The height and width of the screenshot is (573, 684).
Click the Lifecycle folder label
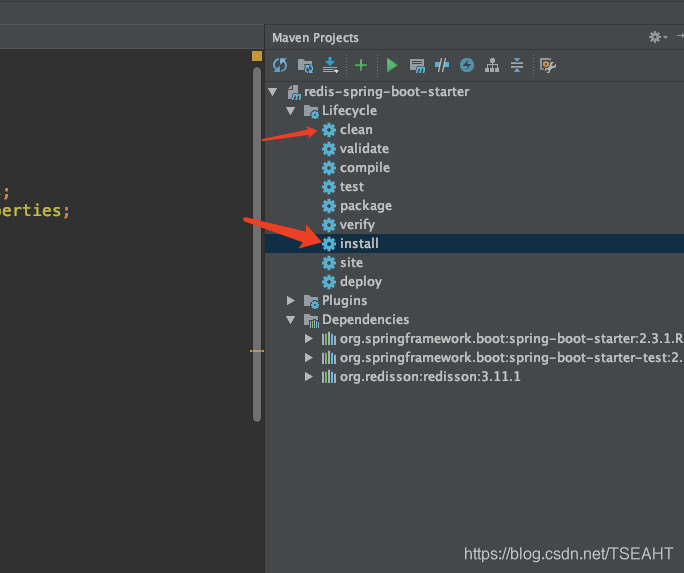coord(349,111)
